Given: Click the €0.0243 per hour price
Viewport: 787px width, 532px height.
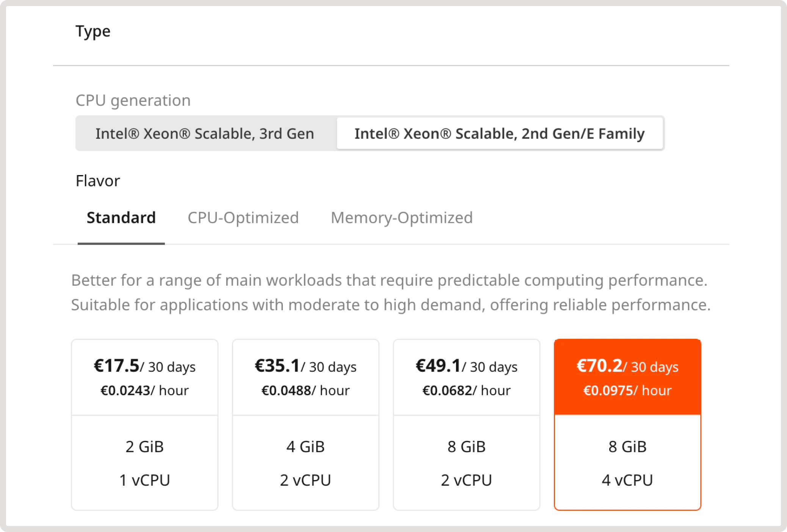Looking at the screenshot, I should click(x=144, y=391).
